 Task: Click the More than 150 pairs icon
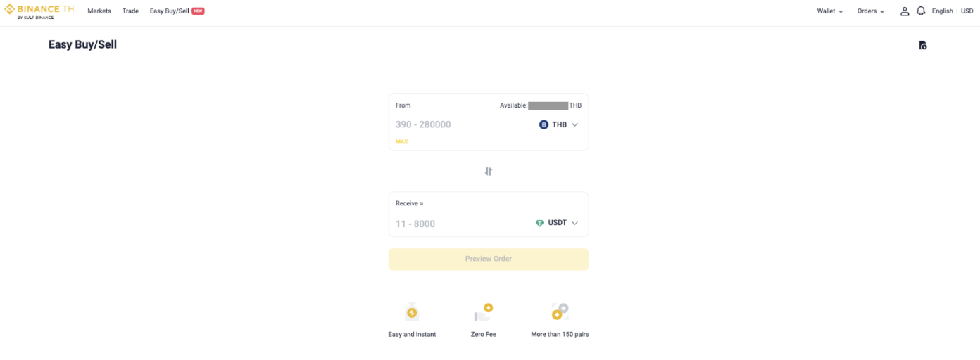tap(560, 311)
